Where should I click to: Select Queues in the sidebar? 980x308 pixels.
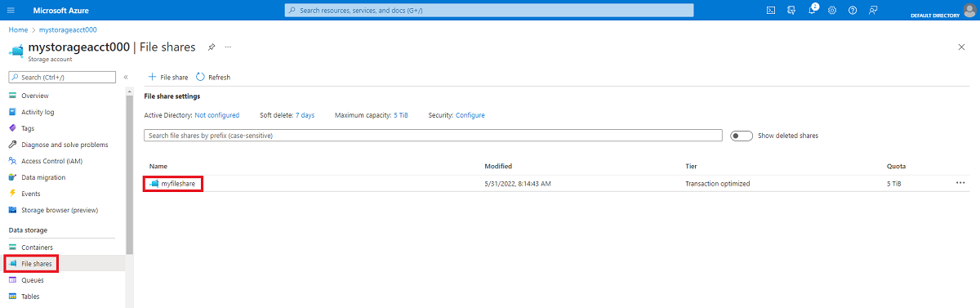[33, 280]
